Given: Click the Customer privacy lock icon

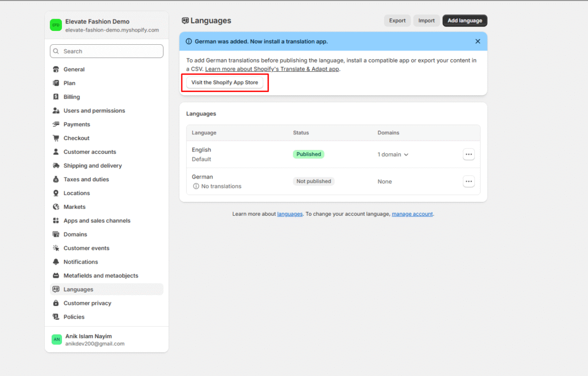Looking at the screenshot, I should click(56, 303).
